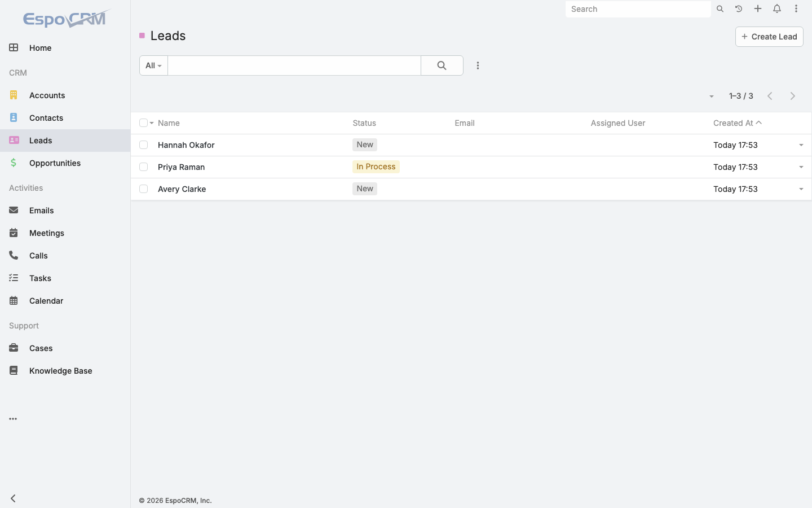Click the pink Leads color marker

pos(142,36)
